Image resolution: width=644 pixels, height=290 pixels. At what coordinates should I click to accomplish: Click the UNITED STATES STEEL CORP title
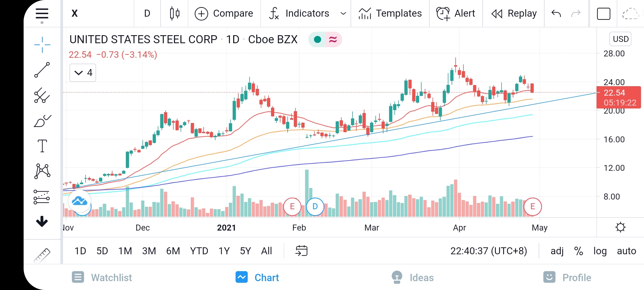[x=143, y=39]
